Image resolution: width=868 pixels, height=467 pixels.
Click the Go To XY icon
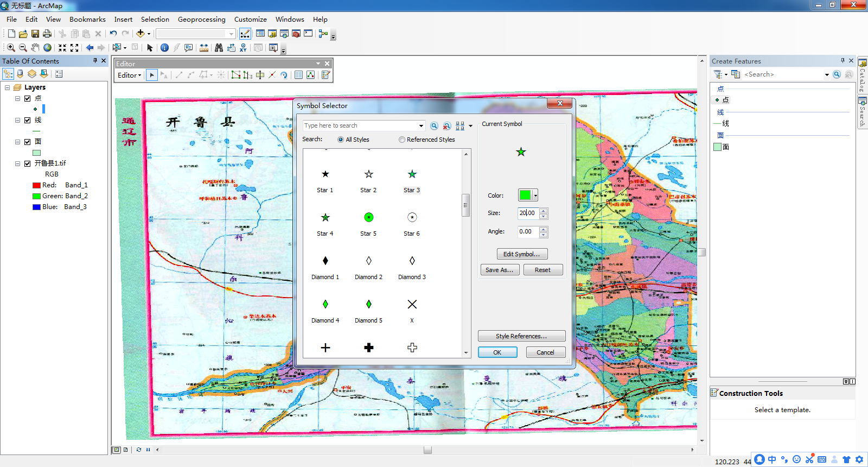(x=243, y=48)
